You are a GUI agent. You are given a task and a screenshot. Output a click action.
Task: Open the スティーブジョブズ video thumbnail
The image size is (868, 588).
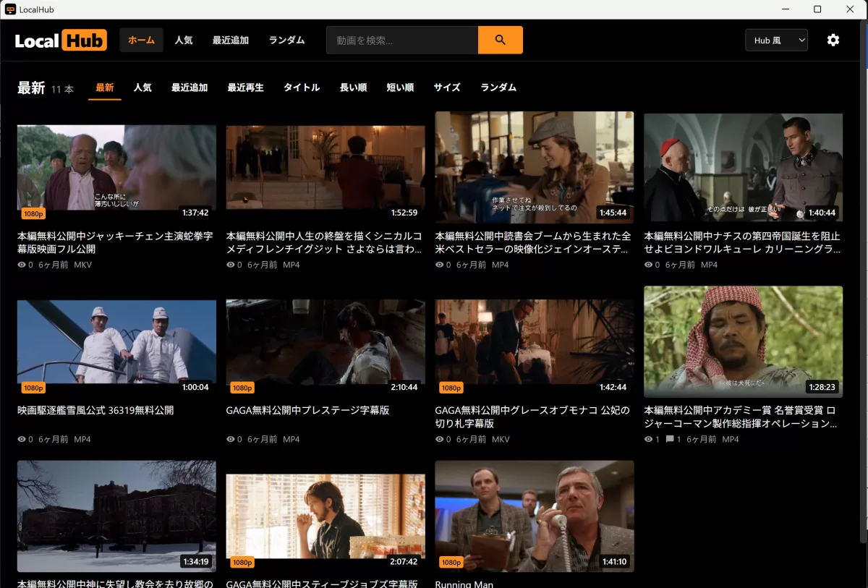click(x=325, y=516)
